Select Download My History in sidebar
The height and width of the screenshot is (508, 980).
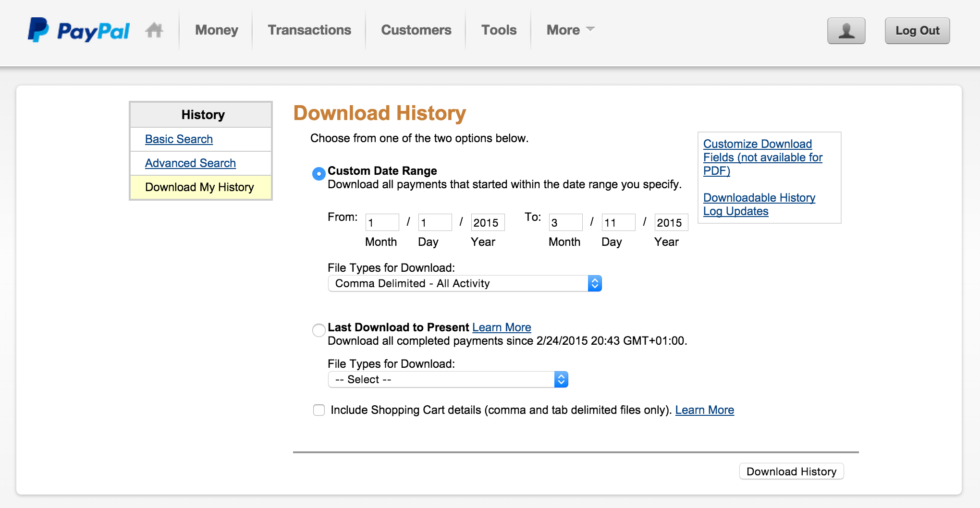point(201,187)
